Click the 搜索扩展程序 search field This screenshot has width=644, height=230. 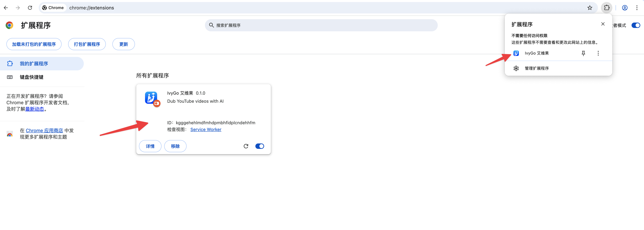click(321, 25)
